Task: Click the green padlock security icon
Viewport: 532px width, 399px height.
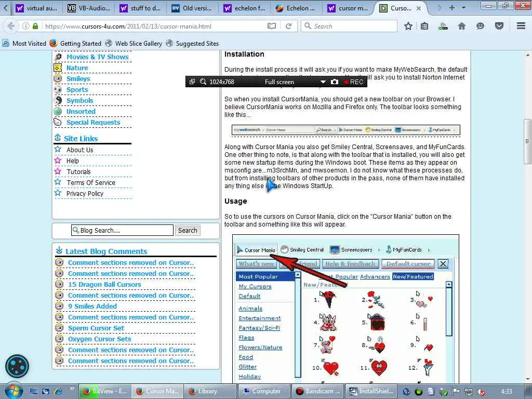Action: [x=35, y=26]
